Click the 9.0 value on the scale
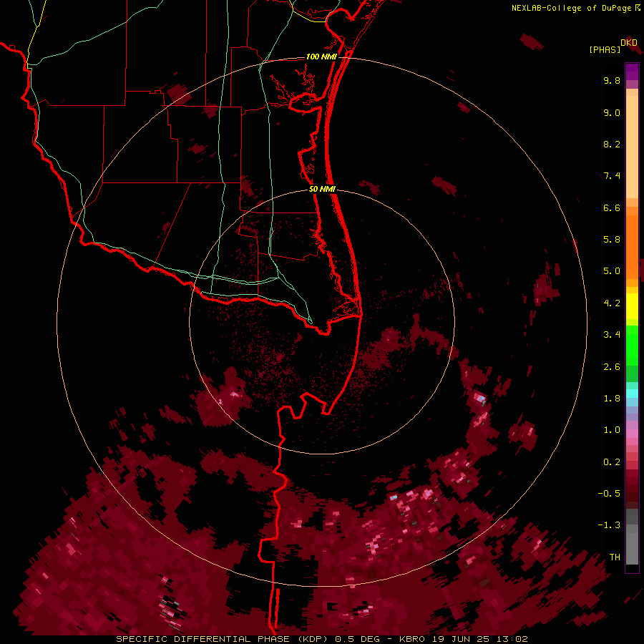The image size is (644, 644). tap(612, 112)
